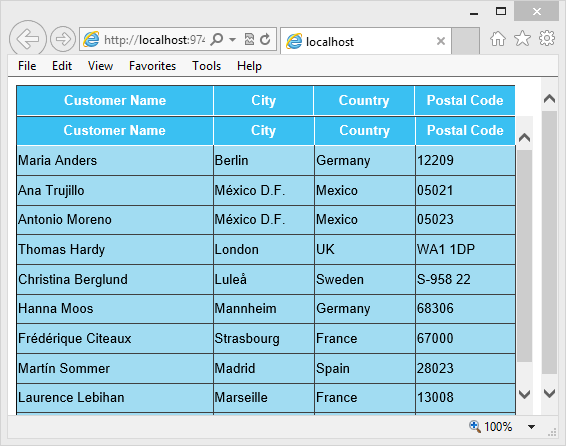Open the Home page icon
This screenshot has width=566, height=446.
click(498, 38)
